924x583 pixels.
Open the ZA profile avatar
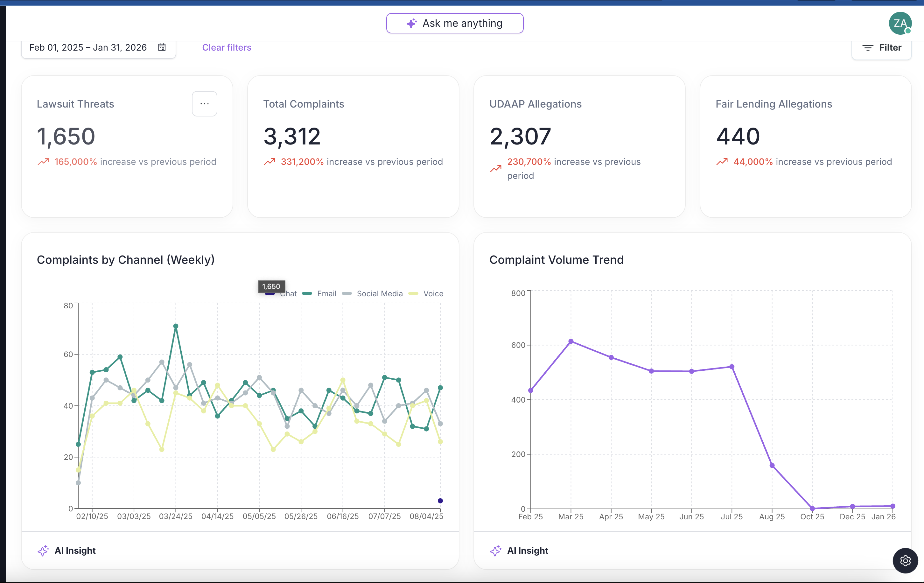[x=900, y=23]
